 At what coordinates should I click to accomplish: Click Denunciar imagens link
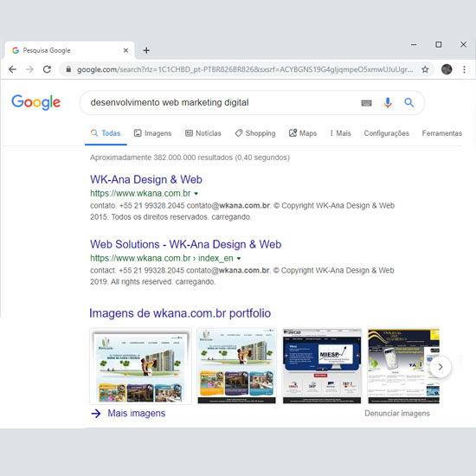click(397, 414)
